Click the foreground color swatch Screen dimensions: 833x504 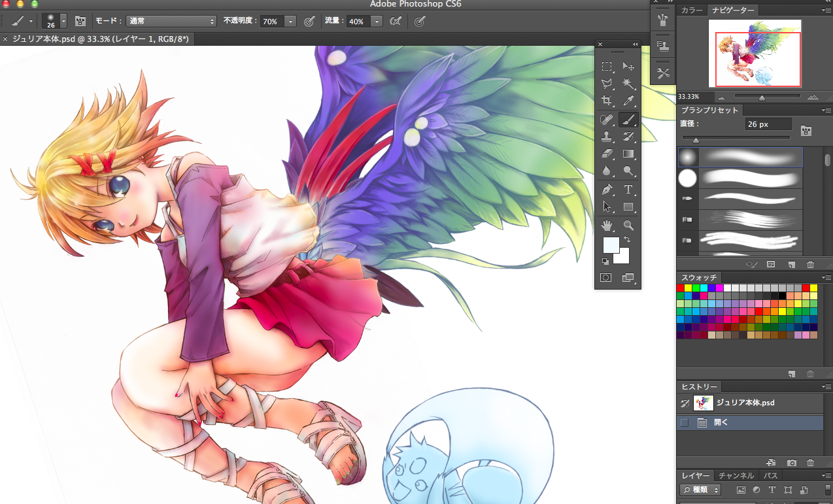(x=611, y=245)
